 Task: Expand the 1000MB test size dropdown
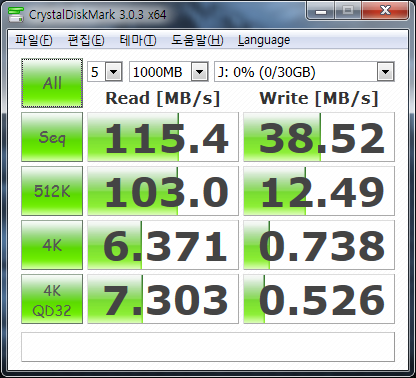199,72
